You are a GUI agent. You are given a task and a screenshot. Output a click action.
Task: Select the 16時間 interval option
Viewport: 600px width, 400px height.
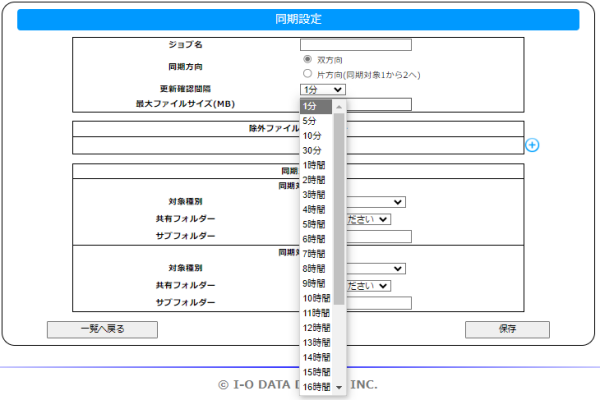316,386
